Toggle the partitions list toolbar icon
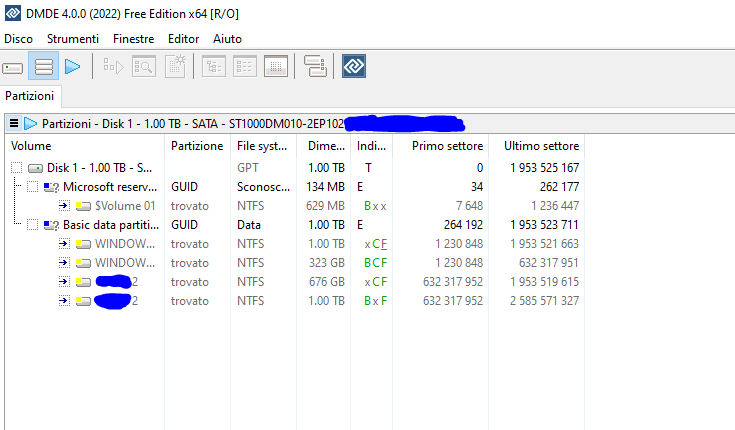This screenshot has height=430, width=735. [44, 66]
